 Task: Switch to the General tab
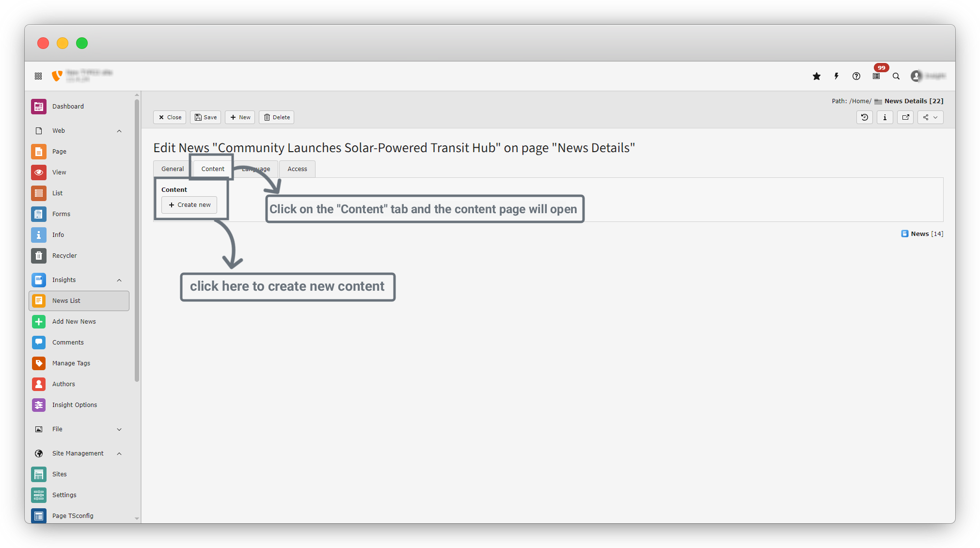point(173,169)
